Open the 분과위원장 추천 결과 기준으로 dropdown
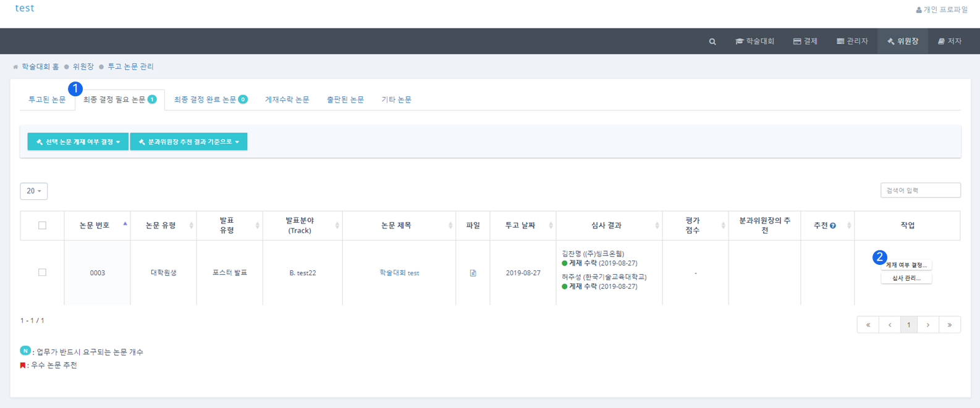Screen dimensions: 980x408 188,141
